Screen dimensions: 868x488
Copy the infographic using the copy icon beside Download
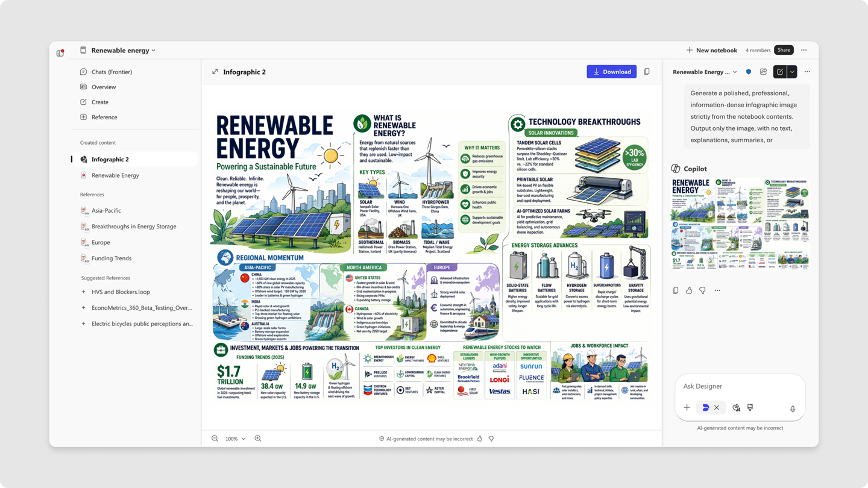pos(647,72)
